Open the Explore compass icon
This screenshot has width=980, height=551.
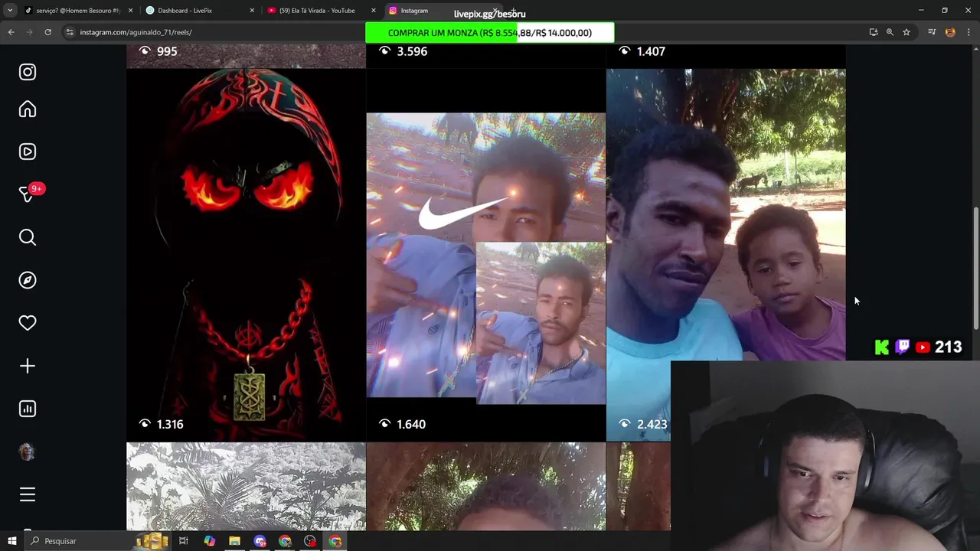point(28,280)
